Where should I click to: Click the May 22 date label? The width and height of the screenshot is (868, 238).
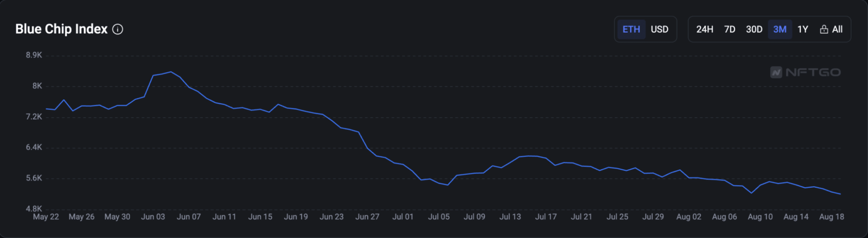click(45, 217)
